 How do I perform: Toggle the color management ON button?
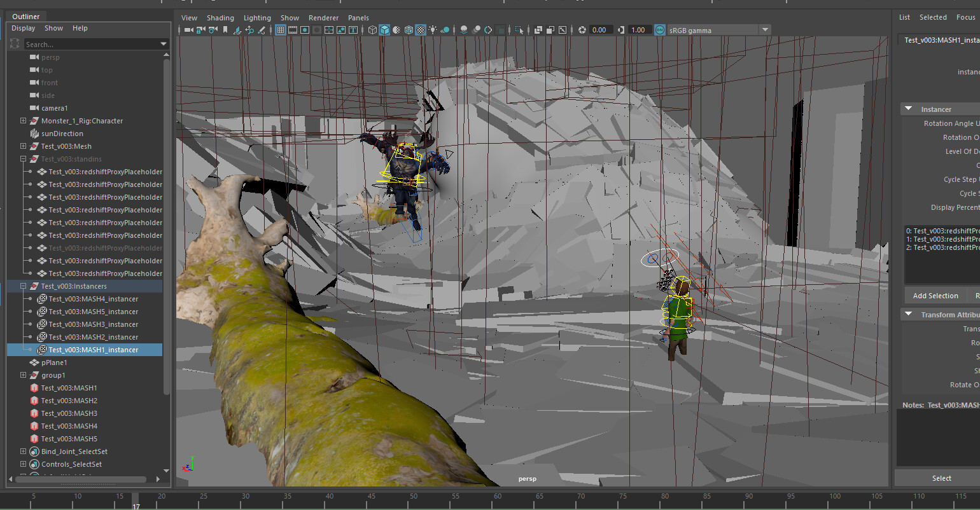coord(659,30)
